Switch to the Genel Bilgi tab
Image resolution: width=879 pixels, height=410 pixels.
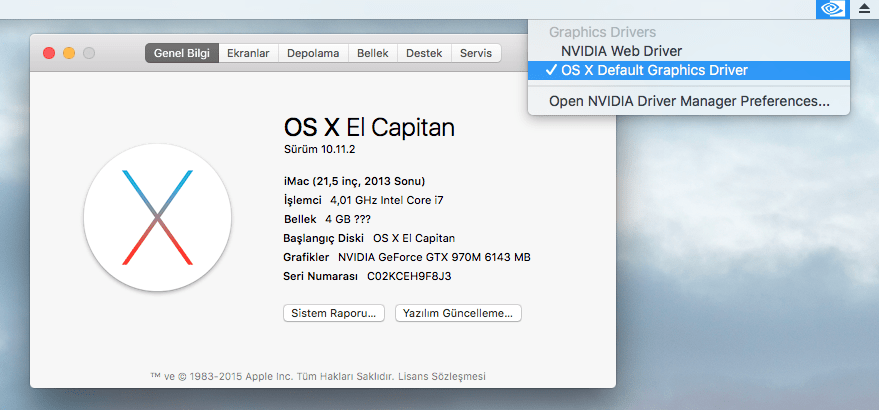(182, 53)
